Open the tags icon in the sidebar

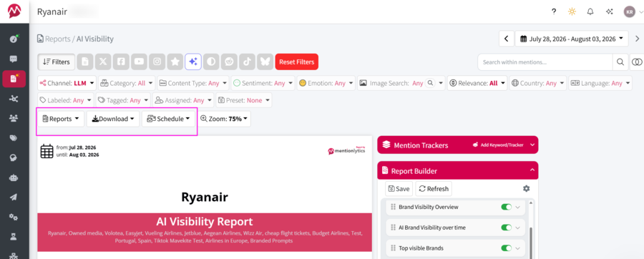click(14, 138)
